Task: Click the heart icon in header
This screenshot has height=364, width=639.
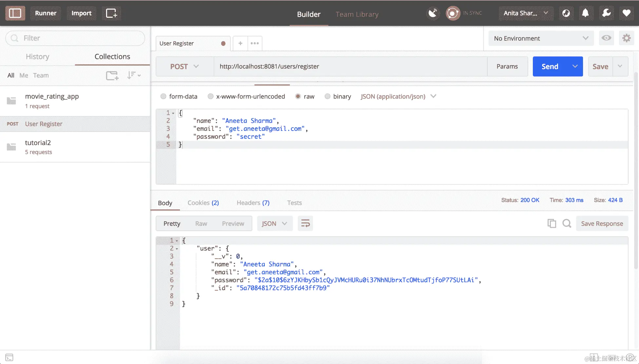Action: pyautogui.click(x=626, y=13)
